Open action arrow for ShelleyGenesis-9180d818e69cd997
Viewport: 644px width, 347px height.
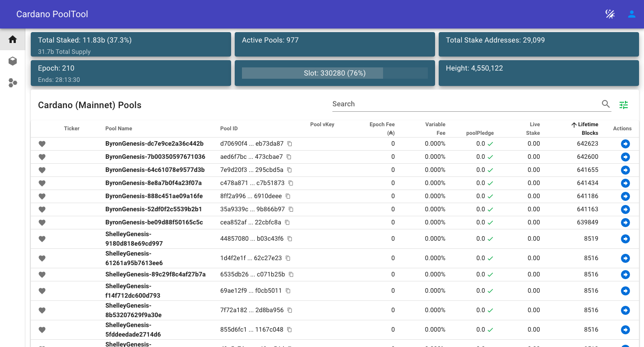(x=625, y=239)
